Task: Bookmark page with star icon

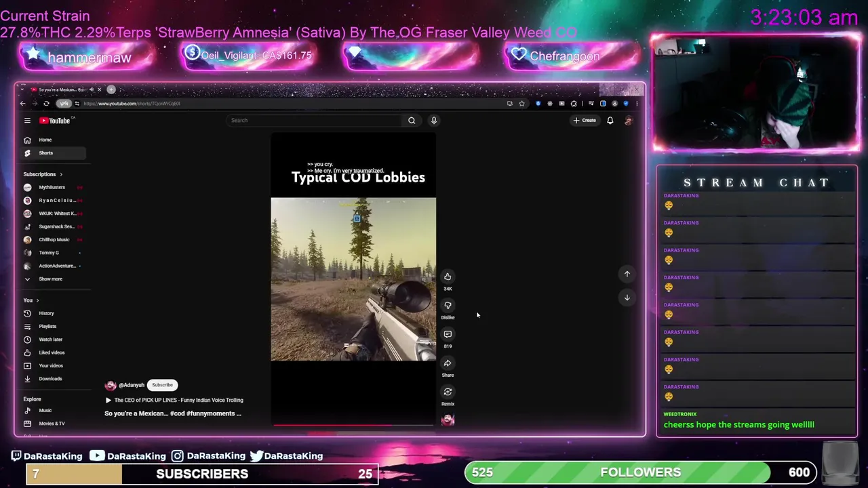Action: (x=521, y=104)
